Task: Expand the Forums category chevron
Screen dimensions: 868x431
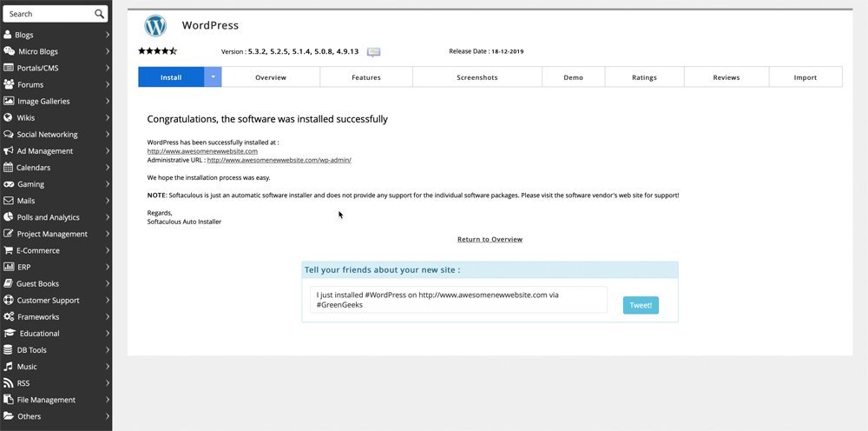Action: (x=107, y=84)
